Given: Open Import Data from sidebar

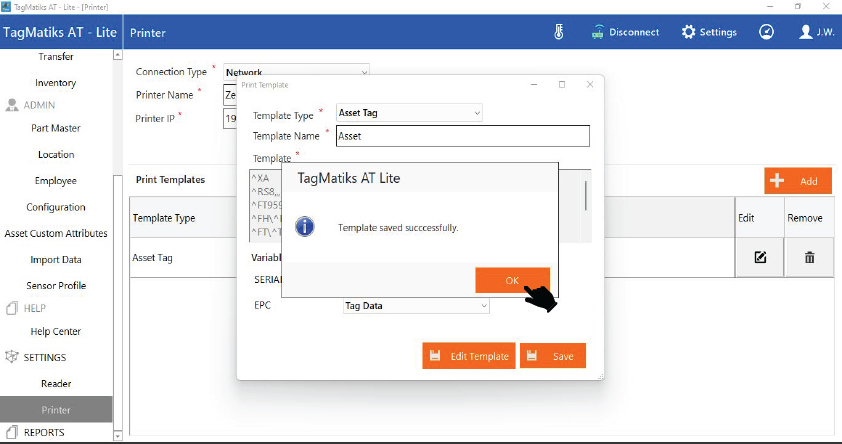Looking at the screenshot, I should tap(56, 260).
